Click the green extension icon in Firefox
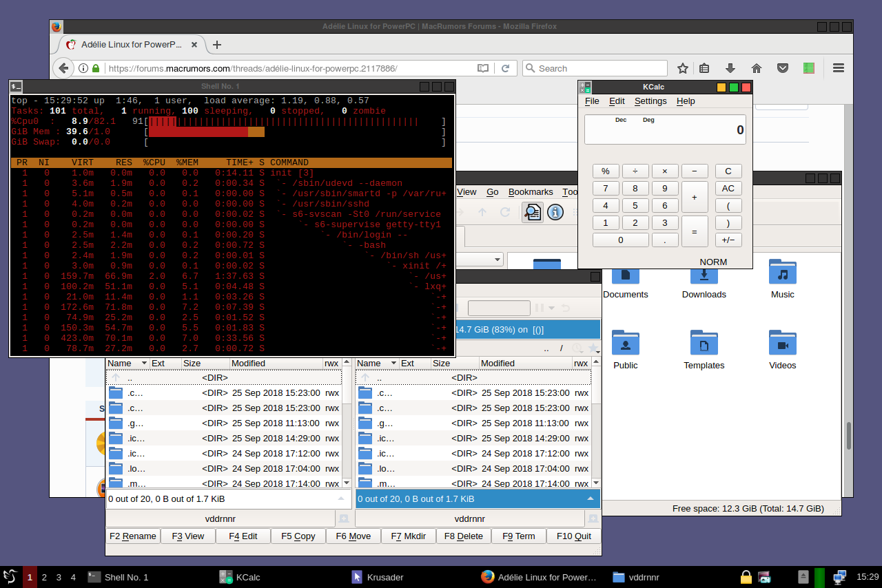This screenshot has height=588, width=882. 809,68
